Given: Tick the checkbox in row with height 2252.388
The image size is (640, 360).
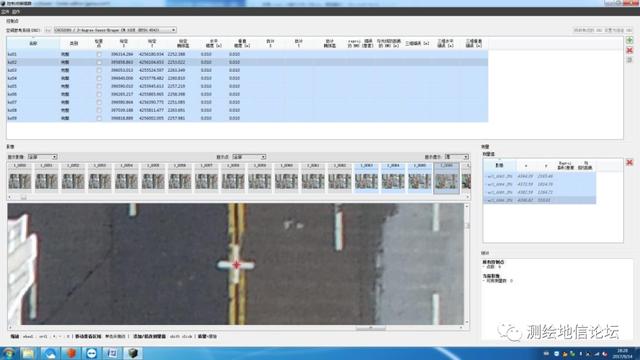Looking at the screenshot, I should click(x=99, y=54).
